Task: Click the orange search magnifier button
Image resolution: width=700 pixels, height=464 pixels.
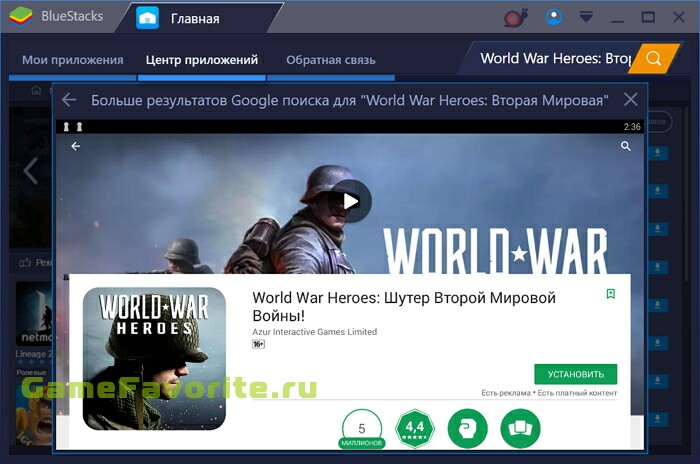Action: pos(654,59)
